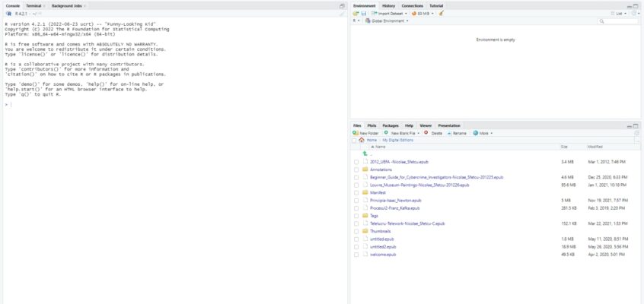This screenshot has height=304, width=644.
Task: Open the Import Dataset dropdown
Action: 389,14
